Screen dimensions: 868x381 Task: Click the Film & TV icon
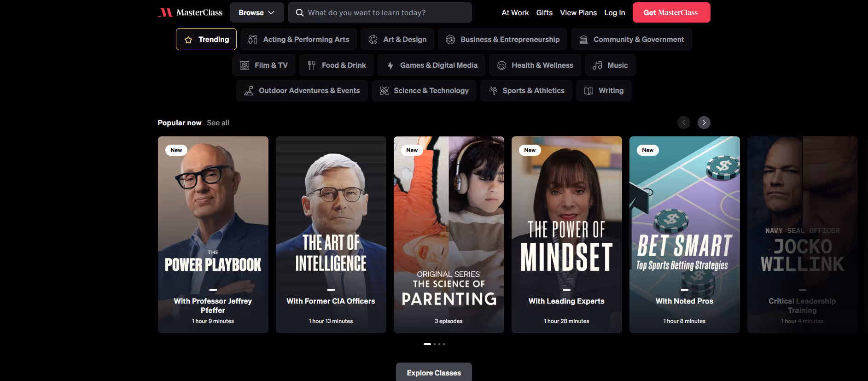[x=245, y=65]
